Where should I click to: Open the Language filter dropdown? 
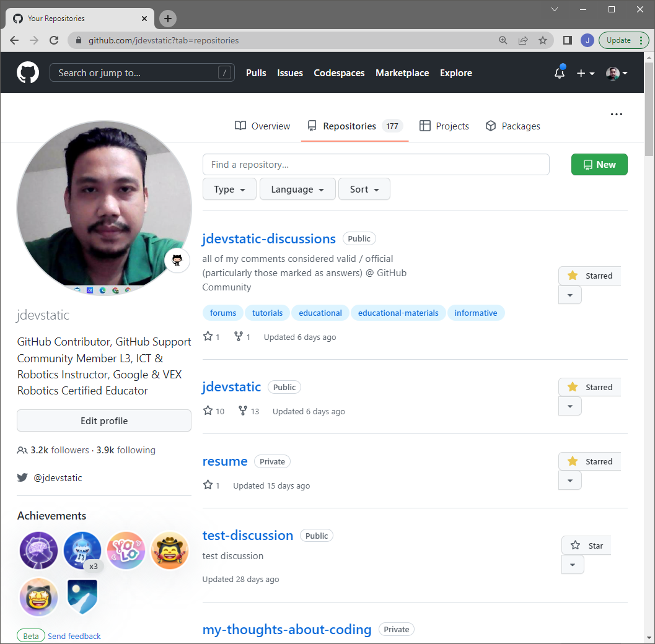tap(297, 189)
